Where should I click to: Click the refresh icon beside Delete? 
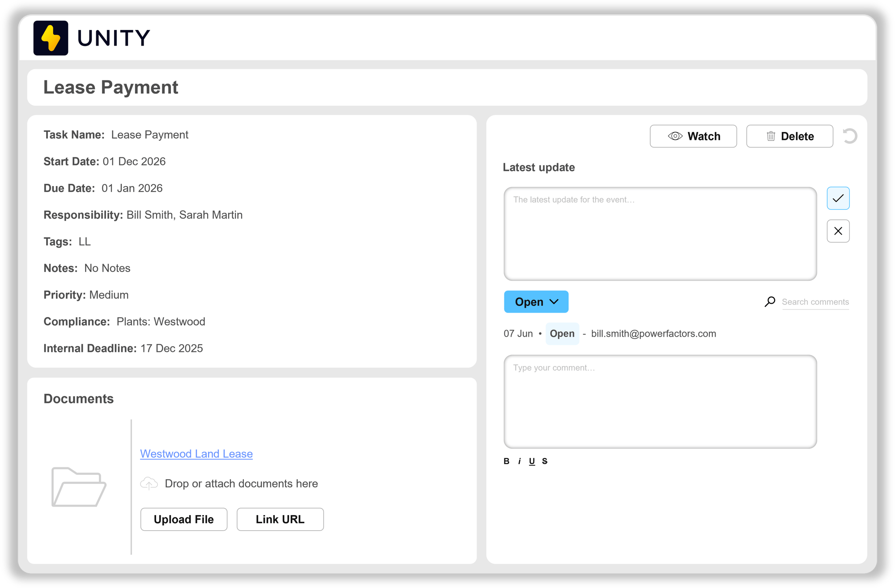click(849, 136)
